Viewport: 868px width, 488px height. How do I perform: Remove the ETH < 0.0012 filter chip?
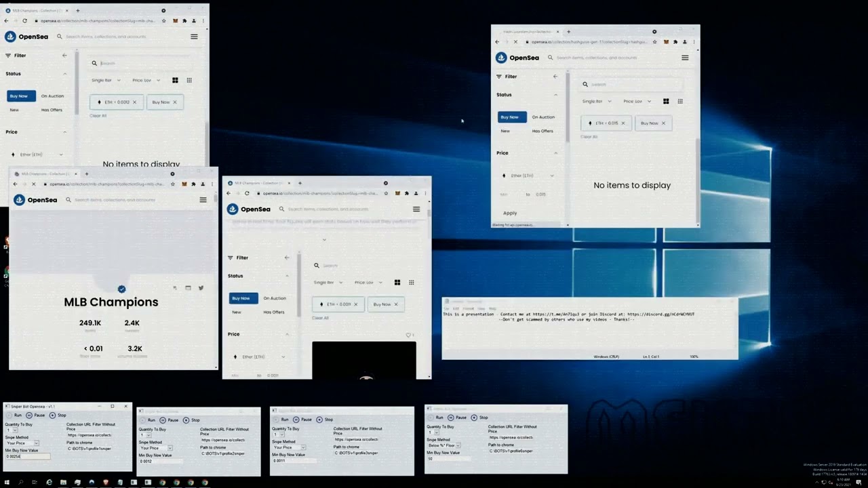[x=134, y=102]
